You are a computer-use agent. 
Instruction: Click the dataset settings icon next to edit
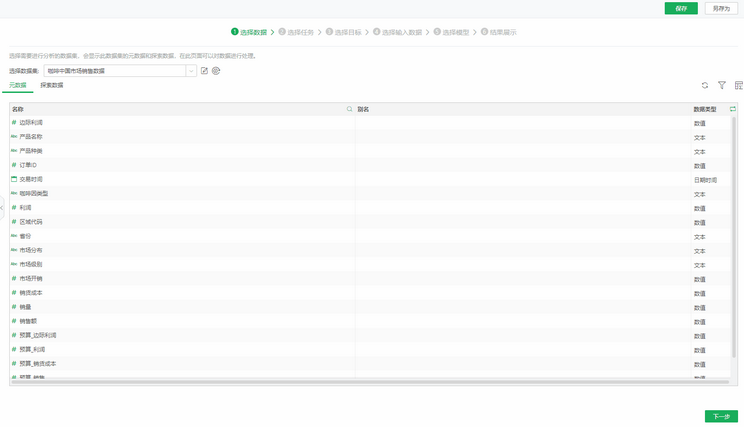(216, 71)
